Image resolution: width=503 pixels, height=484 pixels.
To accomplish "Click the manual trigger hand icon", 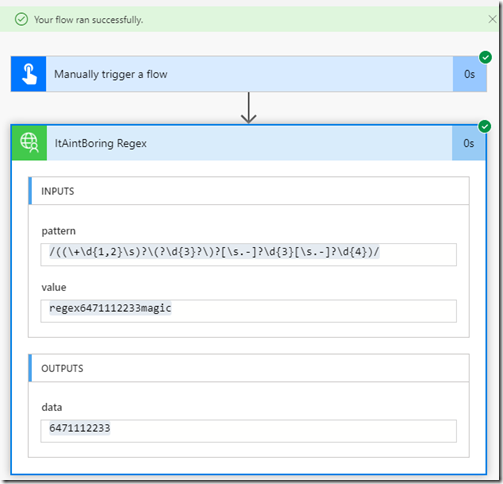I will [29, 74].
